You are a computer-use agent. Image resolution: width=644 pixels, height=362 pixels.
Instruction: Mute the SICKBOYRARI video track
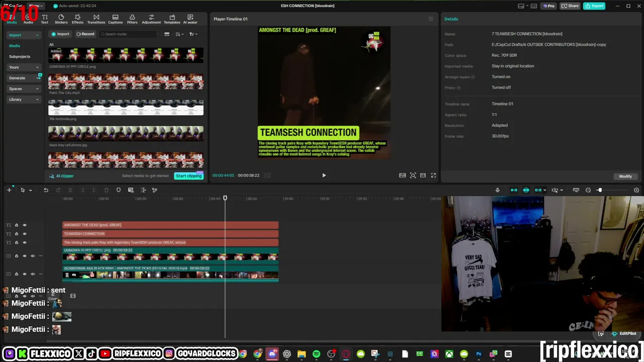click(x=33, y=274)
